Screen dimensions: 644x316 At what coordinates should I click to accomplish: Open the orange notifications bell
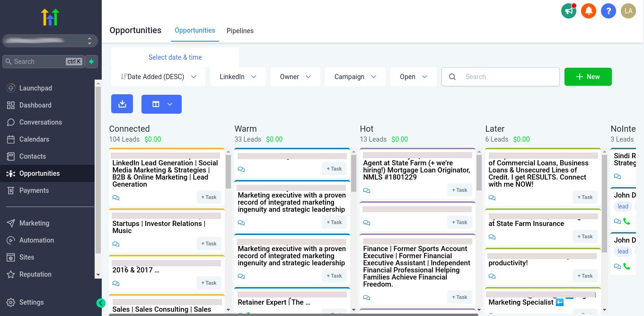tap(589, 10)
